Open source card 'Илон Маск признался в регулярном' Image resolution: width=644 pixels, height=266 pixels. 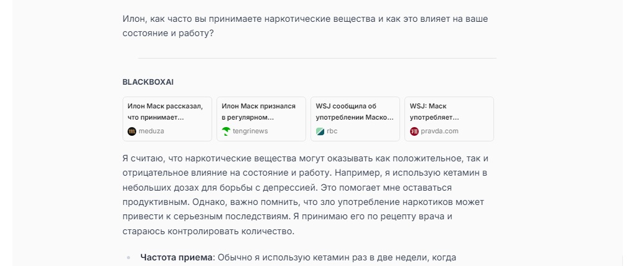[261, 112]
